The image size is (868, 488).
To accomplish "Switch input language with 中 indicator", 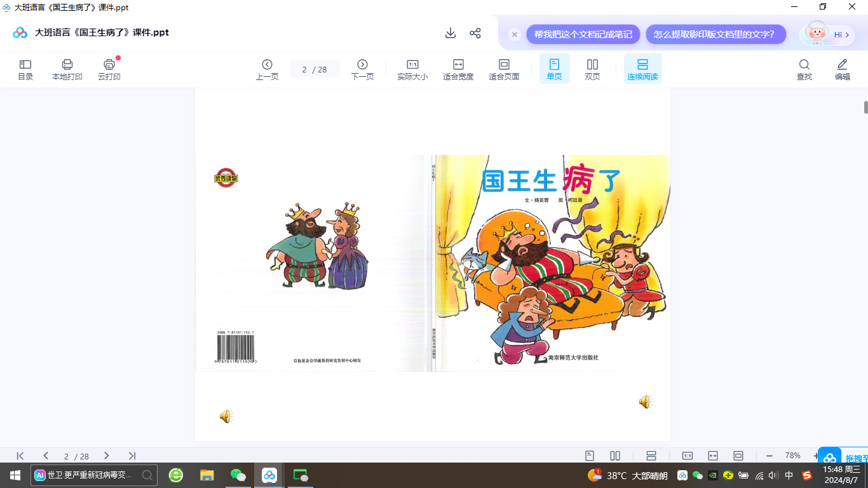I will click(789, 475).
